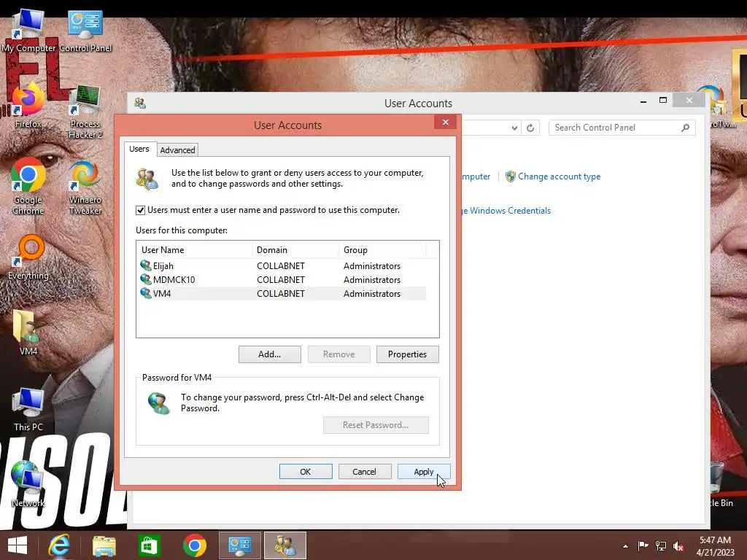The image size is (747, 560).
Task: Click the Windows Start button
Action: 18,545
